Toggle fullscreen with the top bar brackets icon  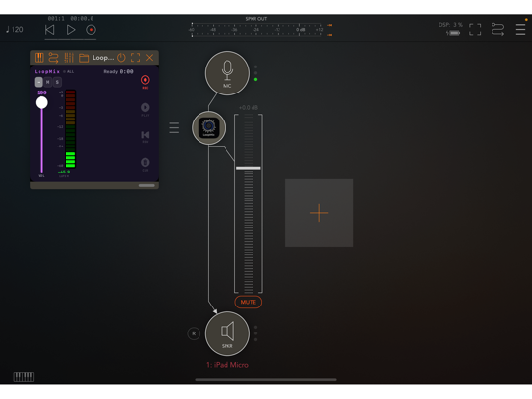475,30
